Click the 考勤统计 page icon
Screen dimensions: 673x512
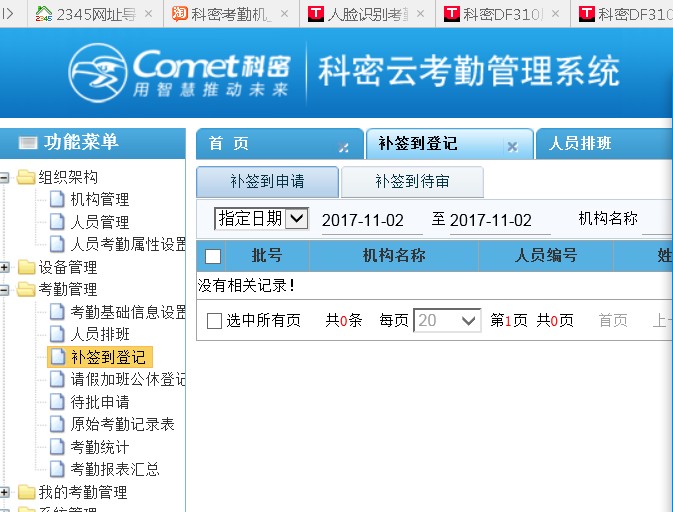[57, 447]
